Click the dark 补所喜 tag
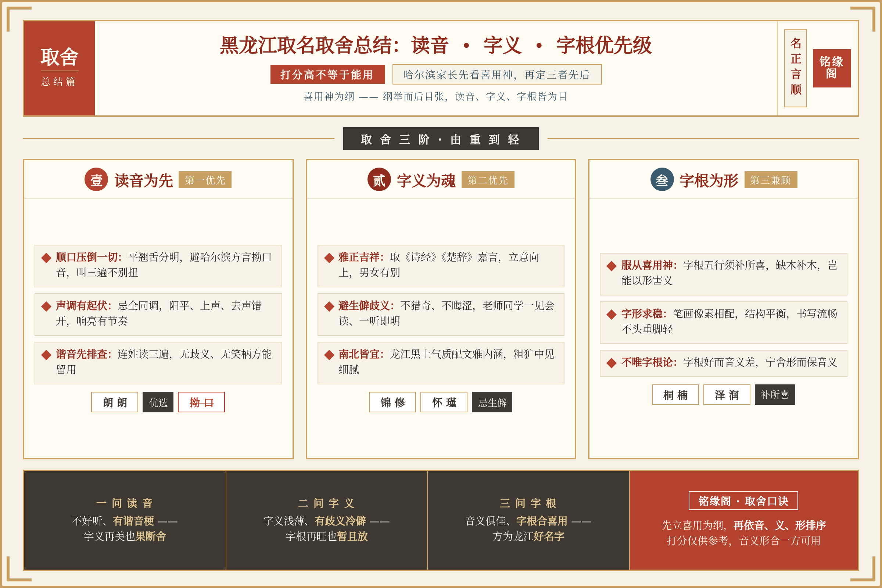The image size is (882, 588). 775,394
